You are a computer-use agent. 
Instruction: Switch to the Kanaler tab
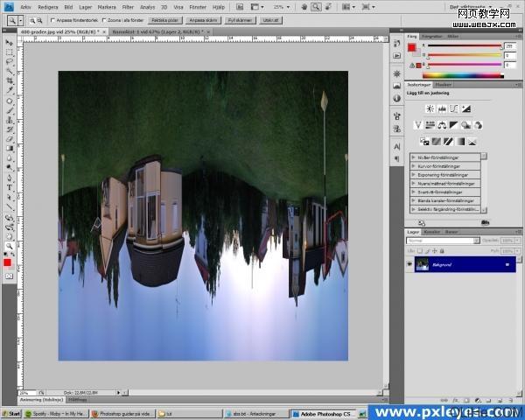432,232
